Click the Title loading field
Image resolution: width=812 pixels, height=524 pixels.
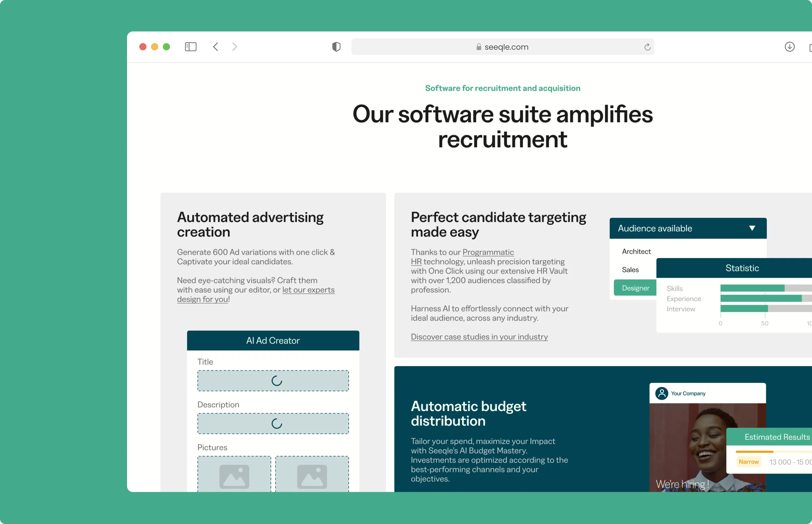(x=273, y=381)
